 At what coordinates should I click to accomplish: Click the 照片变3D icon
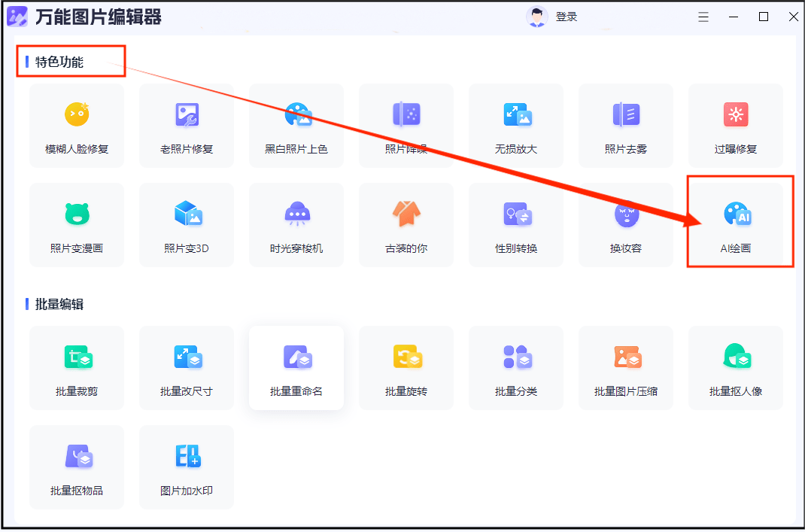tap(187, 224)
